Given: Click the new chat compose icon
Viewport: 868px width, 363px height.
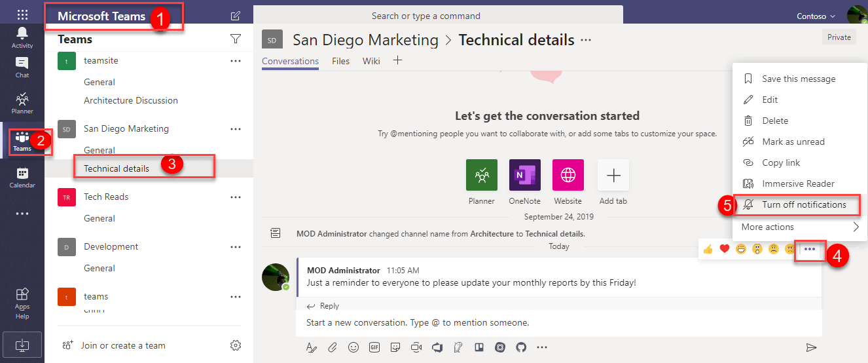Looking at the screenshot, I should coord(236,16).
